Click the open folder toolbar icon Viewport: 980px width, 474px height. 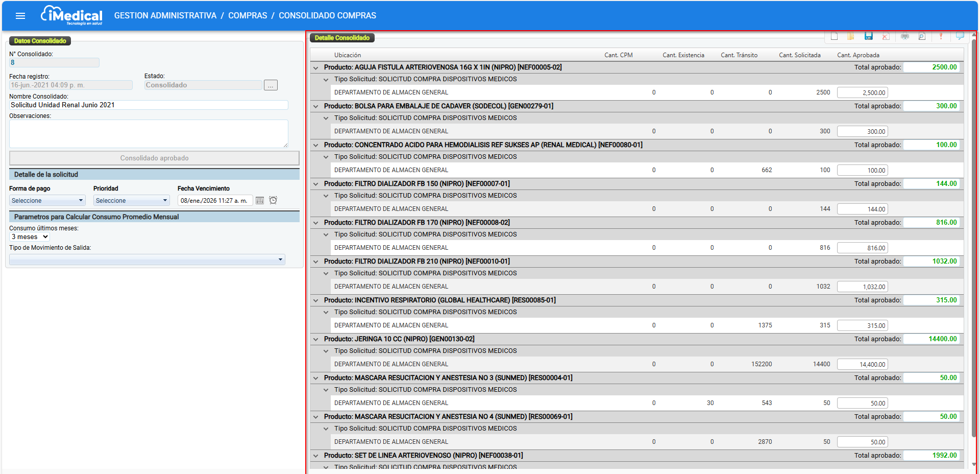coord(851,36)
